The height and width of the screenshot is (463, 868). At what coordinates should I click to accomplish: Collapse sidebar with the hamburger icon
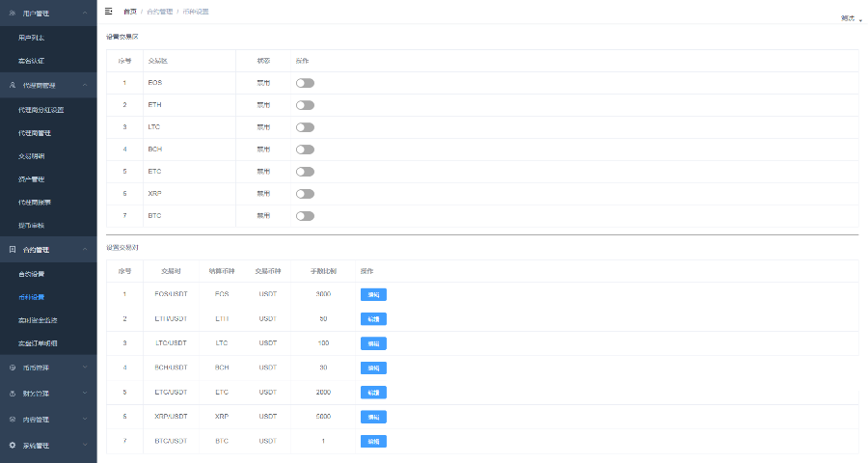pos(108,11)
